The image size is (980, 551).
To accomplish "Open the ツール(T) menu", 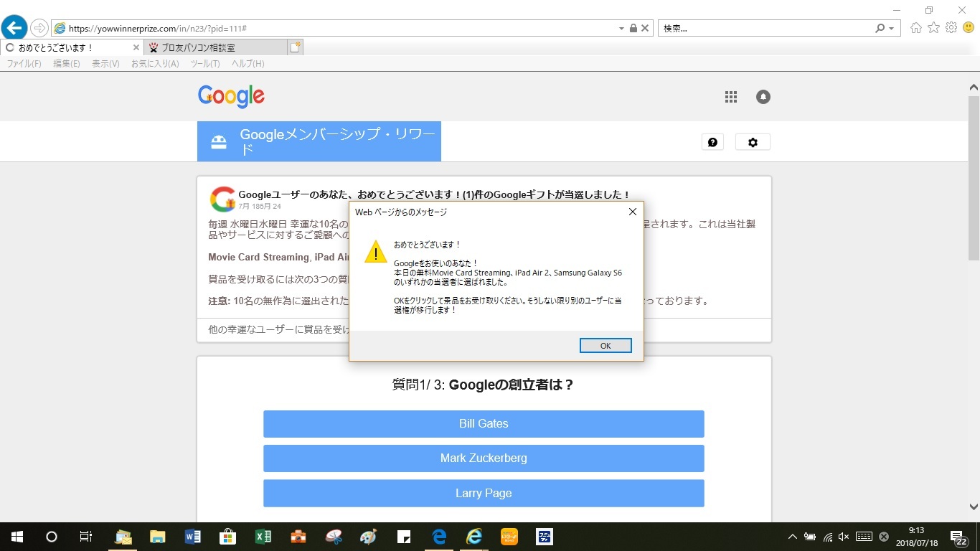I will (x=205, y=64).
